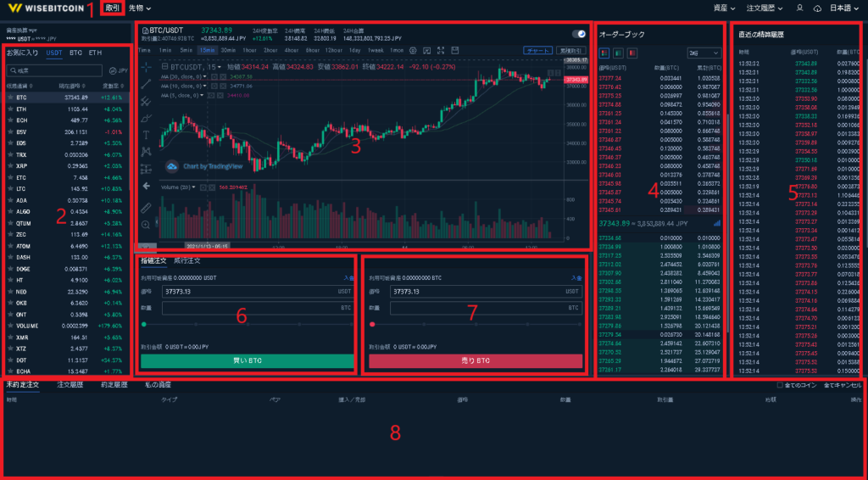Open the 資産 dropdown menu

pyautogui.click(x=724, y=8)
